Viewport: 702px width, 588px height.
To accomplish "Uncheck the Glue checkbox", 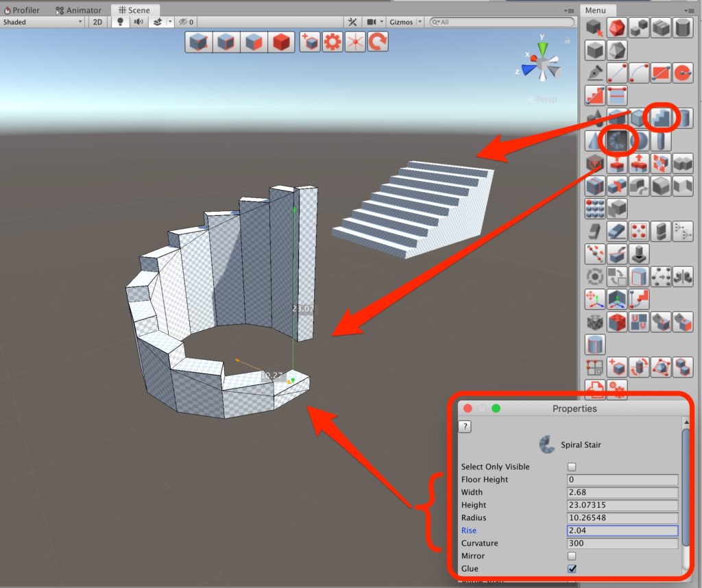I will click(x=572, y=569).
